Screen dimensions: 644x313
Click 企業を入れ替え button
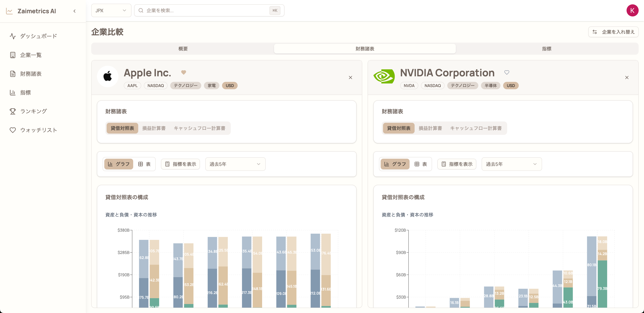click(x=613, y=32)
